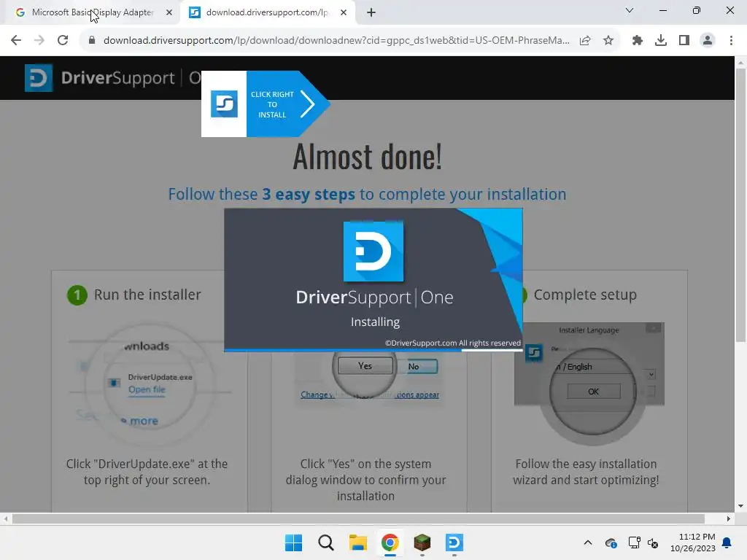
Task: Click the DriverSupport One installer splash logo
Action: 373,251
